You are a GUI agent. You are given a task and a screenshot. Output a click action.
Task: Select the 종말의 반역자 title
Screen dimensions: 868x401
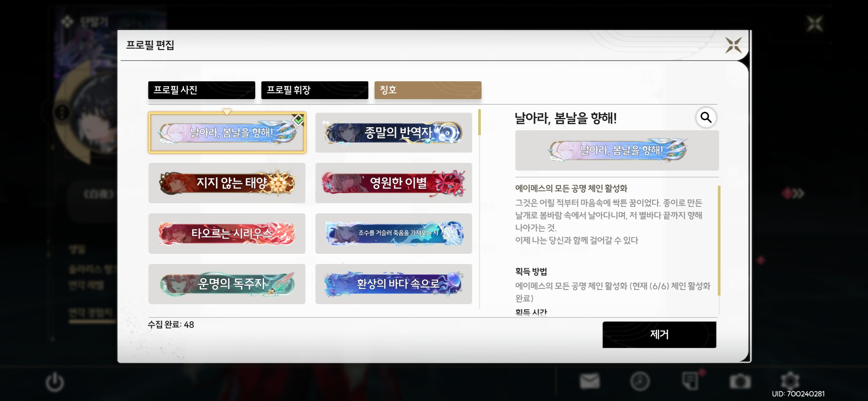click(x=394, y=133)
